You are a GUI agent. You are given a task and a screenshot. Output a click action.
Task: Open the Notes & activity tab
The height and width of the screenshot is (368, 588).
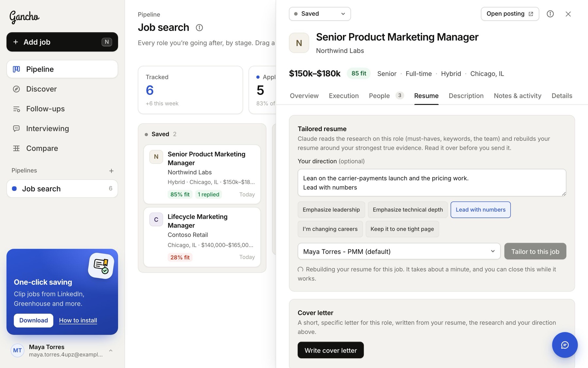pos(517,96)
